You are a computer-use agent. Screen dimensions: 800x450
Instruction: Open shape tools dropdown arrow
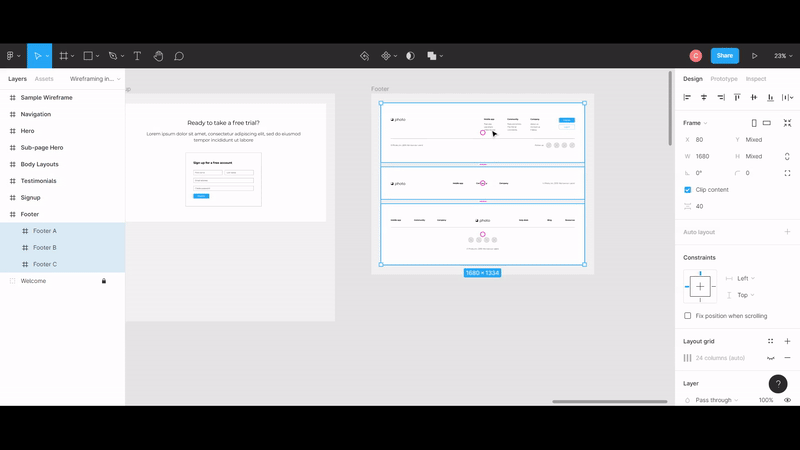pyautogui.click(x=97, y=56)
